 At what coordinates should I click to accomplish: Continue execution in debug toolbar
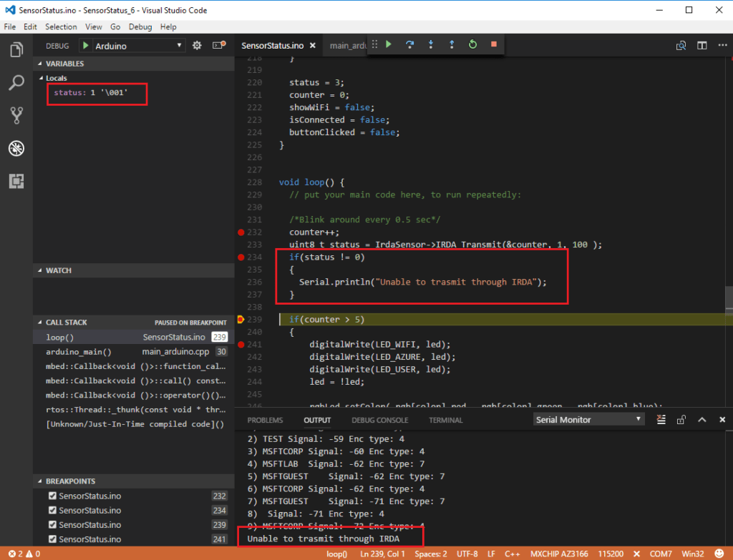[x=389, y=44]
